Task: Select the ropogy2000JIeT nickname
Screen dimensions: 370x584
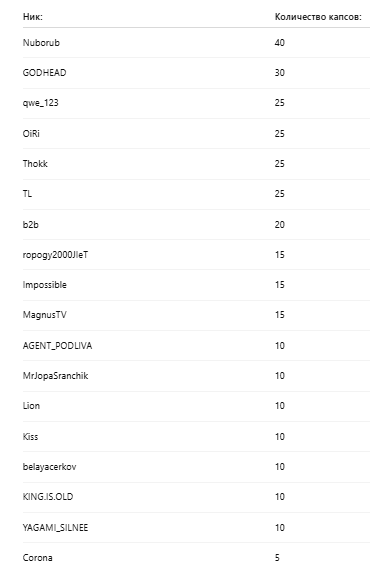Action: pyautogui.click(x=56, y=255)
